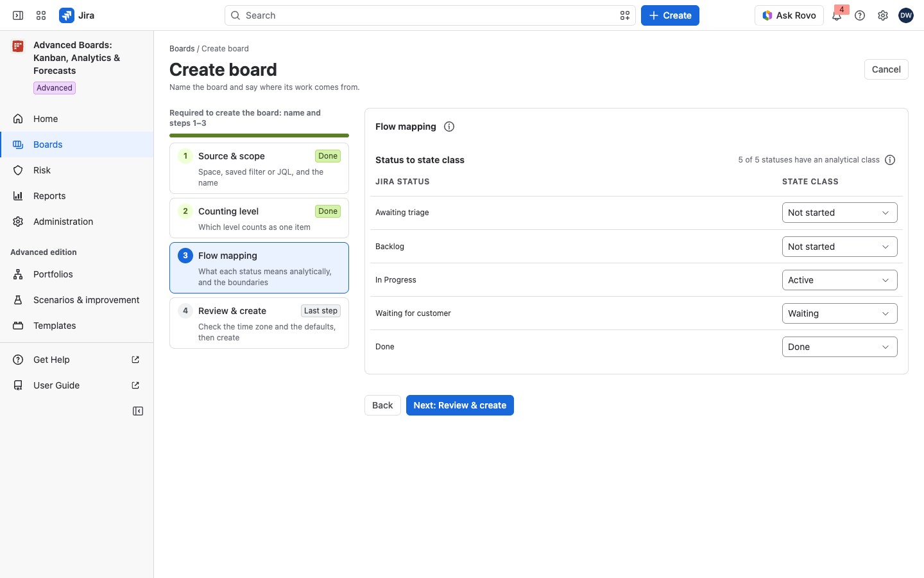Image resolution: width=924 pixels, height=578 pixels.
Task: Open state class dropdown for Done status
Action: click(x=839, y=347)
